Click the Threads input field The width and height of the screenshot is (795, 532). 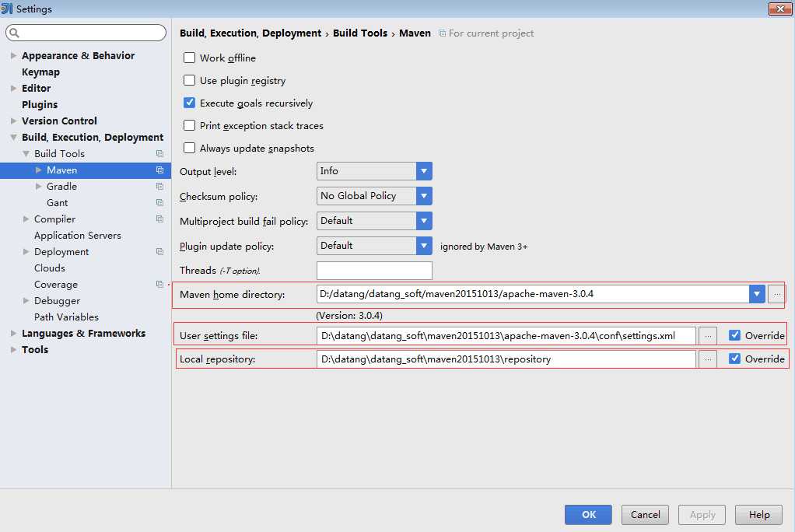374,271
